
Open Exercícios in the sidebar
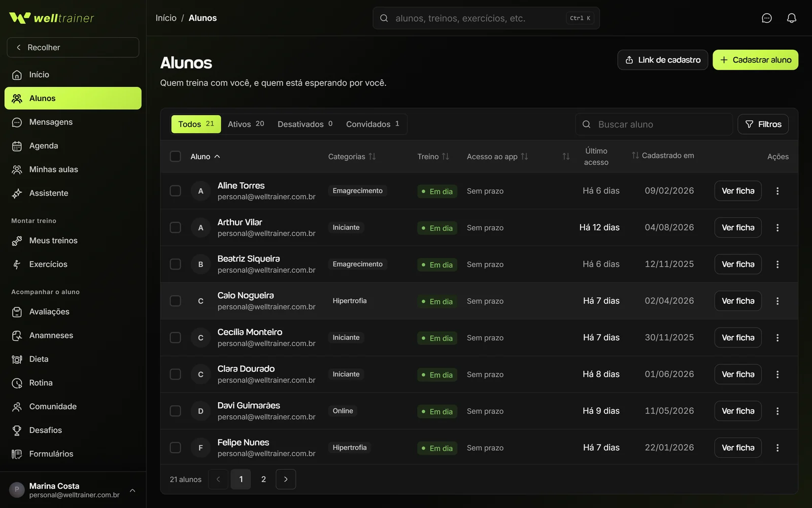point(73,264)
